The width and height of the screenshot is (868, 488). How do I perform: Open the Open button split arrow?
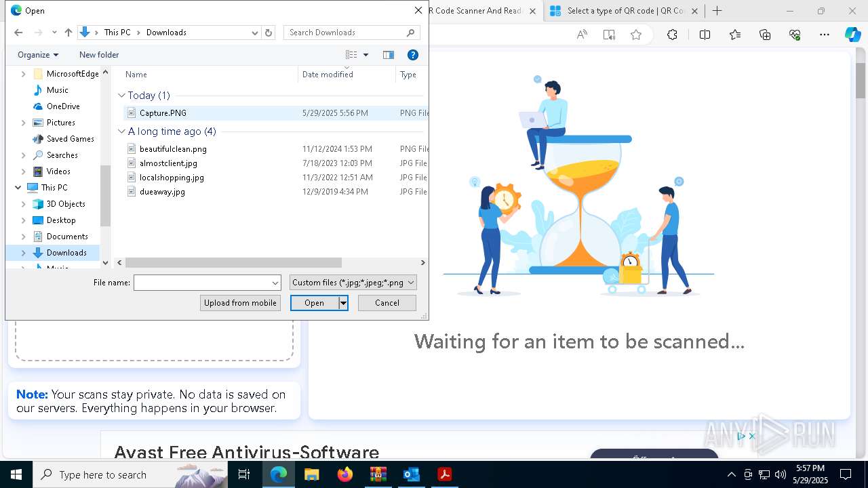pyautogui.click(x=343, y=303)
